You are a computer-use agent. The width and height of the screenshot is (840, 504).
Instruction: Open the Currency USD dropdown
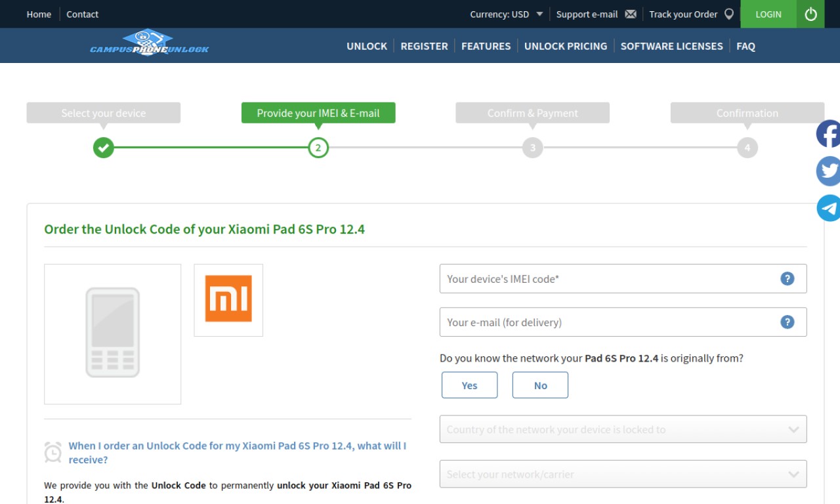[x=506, y=14]
